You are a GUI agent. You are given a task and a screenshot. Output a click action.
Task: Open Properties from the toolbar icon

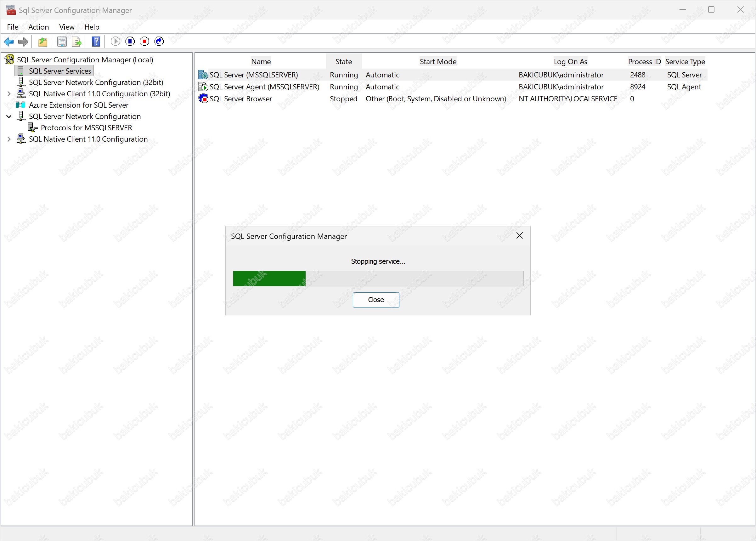pos(62,42)
